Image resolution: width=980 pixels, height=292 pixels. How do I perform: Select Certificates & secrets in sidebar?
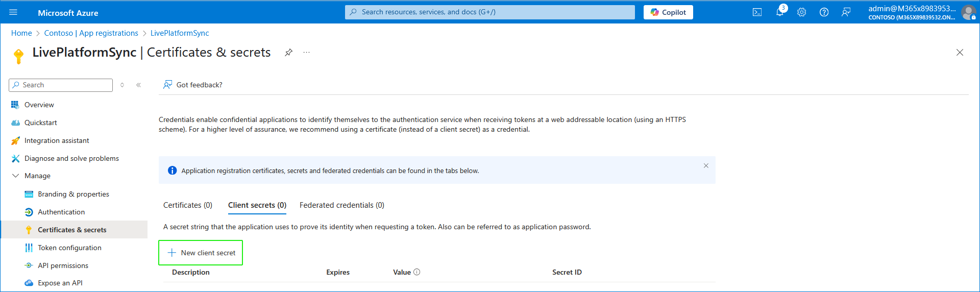74,230
